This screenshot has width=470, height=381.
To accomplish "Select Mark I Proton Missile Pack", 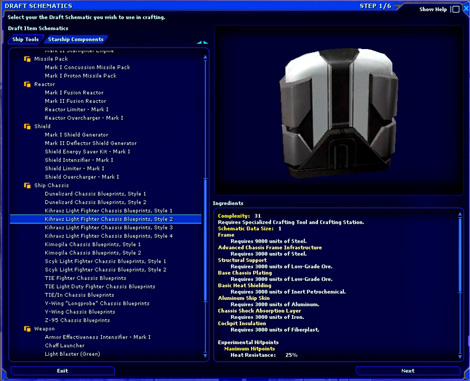I will [80, 76].
